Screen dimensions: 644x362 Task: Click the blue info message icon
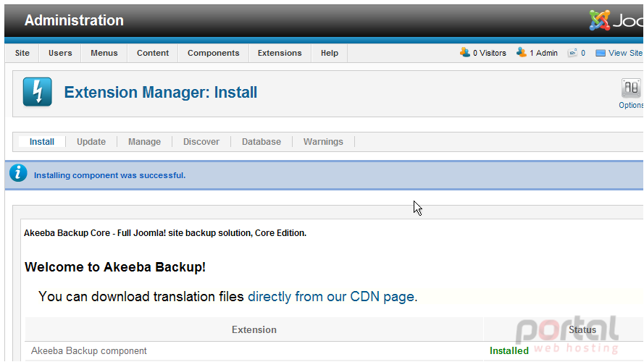tap(18, 173)
